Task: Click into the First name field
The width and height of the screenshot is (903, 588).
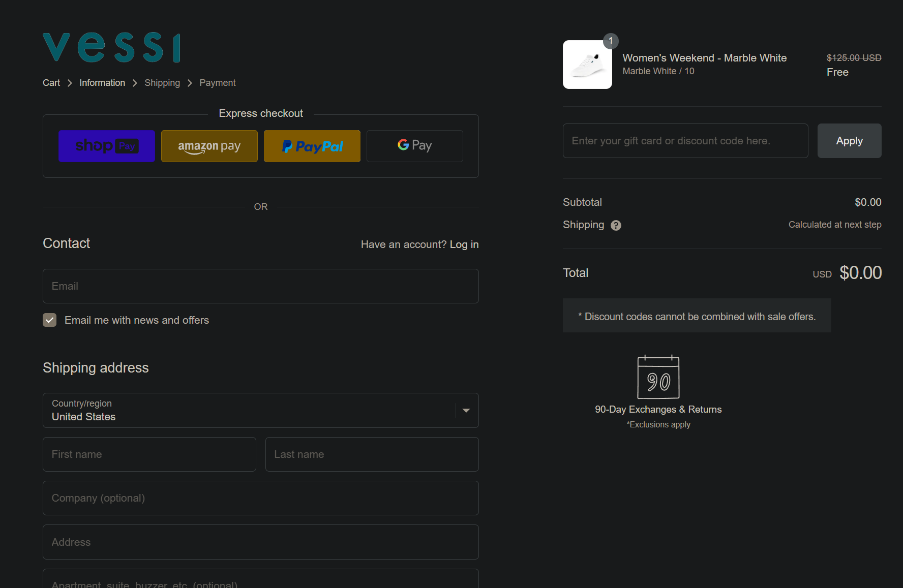Action: (x=149, y=454)
